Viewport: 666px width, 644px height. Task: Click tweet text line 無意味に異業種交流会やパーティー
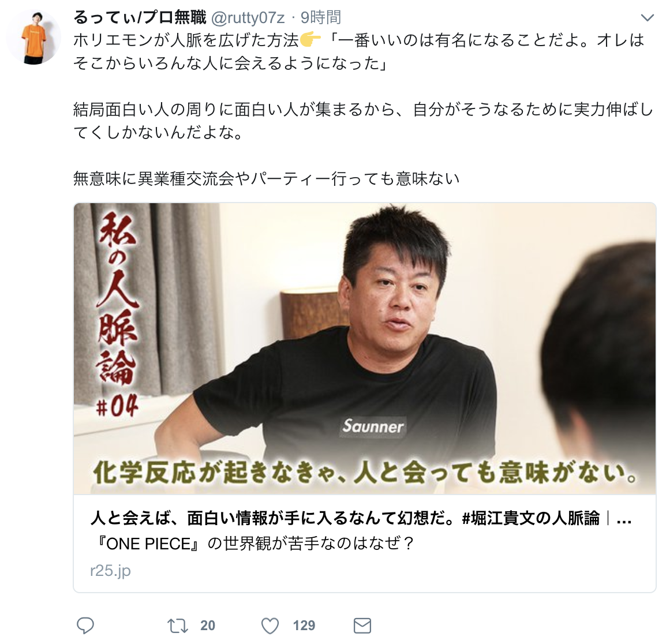[266, 178]
